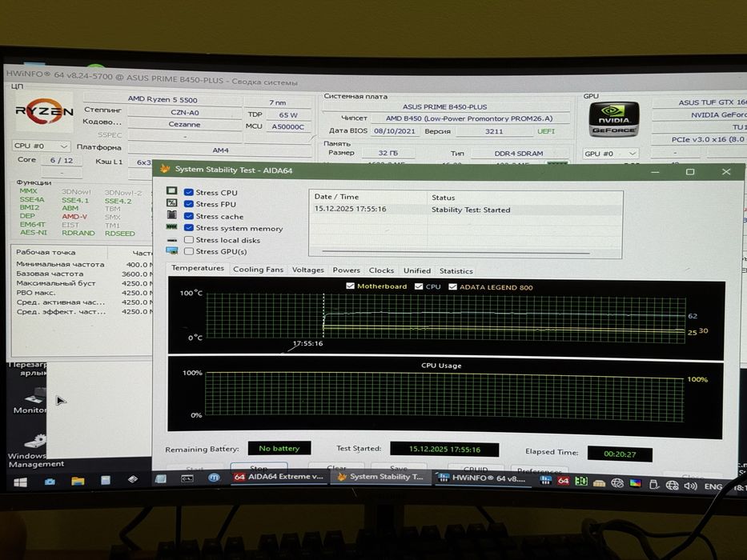
Task: Click the Preferences button
Action: click(x=539, y=470)
